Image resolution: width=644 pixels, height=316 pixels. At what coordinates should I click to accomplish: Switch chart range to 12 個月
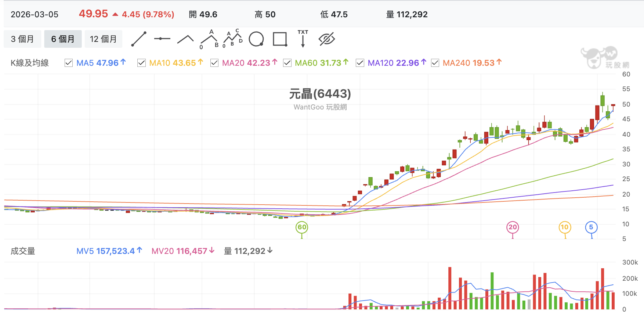coord(104,39)
